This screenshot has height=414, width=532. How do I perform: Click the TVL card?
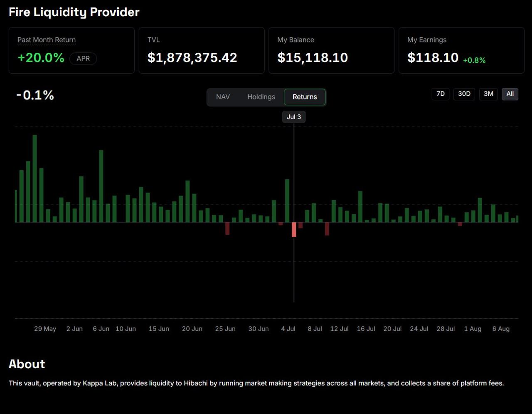[x=202, y=50]
